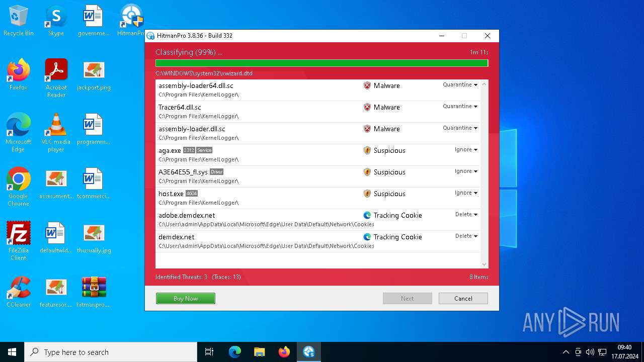Click the malware shield icon for assembly-loader.dll.sc
Screen dimensions: 644x362
367,129
